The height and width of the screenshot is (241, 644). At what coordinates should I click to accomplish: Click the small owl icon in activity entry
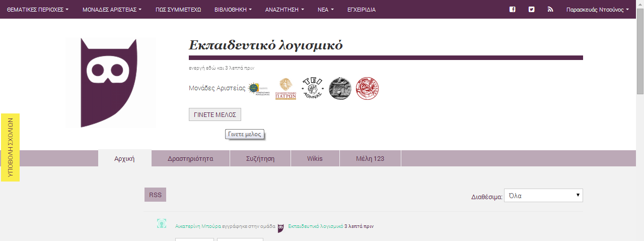coord(281,228)
